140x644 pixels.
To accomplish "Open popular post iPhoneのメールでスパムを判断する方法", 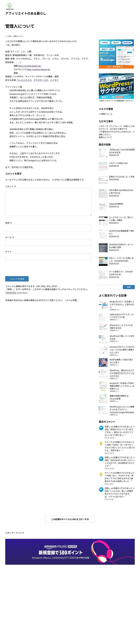I will 121,326.
